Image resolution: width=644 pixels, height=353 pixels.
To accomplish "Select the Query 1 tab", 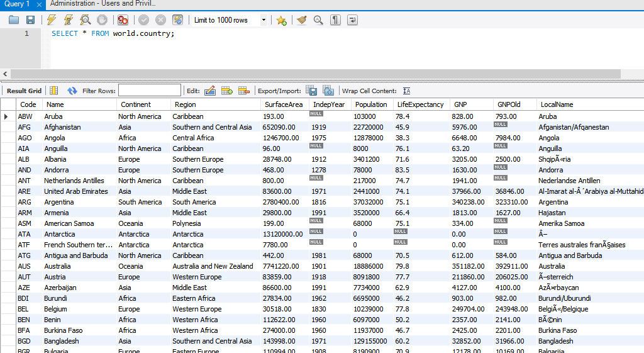I will pyautogui.click(x=17, y=4).
